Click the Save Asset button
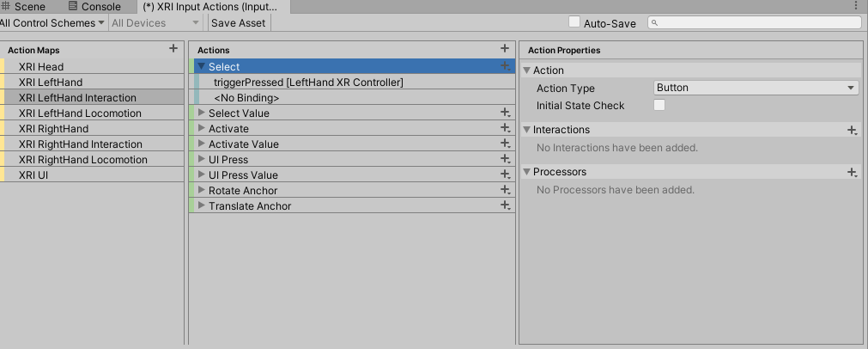Screen dimensions: 868x349 pyautogui.click(x=238, y=23)
